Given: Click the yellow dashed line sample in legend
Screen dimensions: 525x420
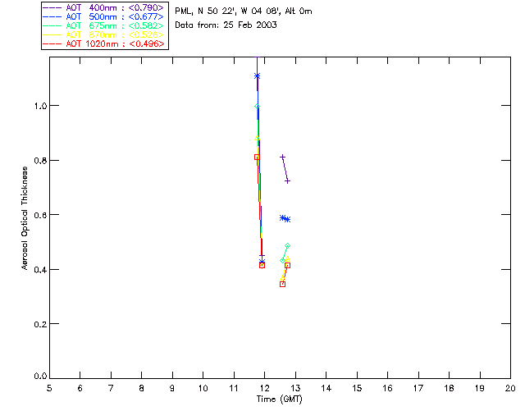Looking at the screenshot, I should [52, 34].
